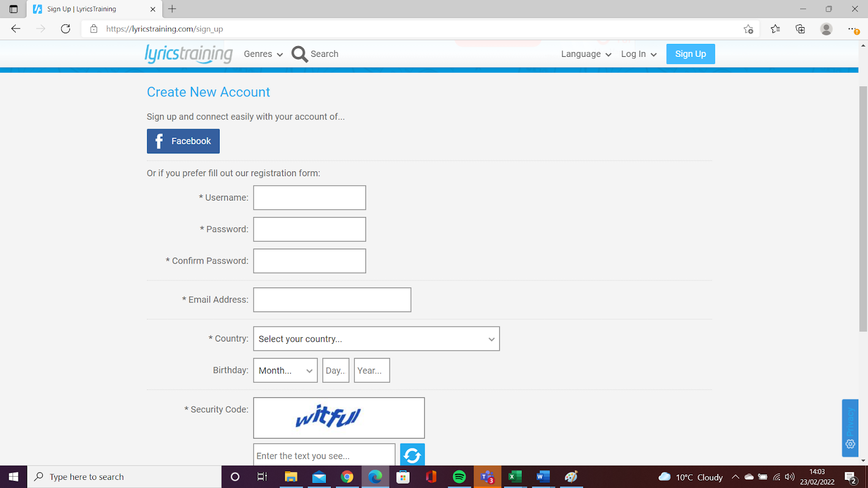This screenshot has width=868, height=488.
Task: Focus the Confirm Password field
Action: tap(310, 261)
